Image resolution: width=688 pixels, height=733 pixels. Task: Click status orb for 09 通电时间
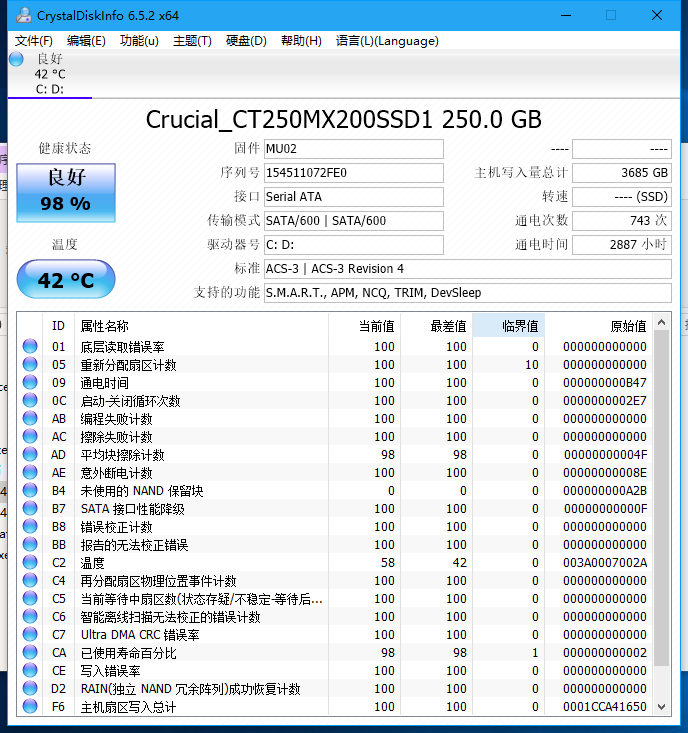[x=30, y=382]
